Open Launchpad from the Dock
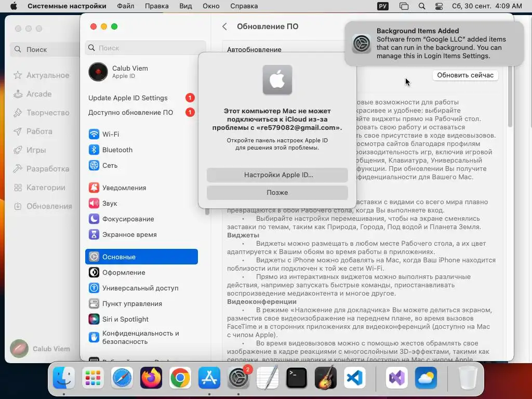Screen dimensions: 532x399 pyautogui.click(x=93, y=378)
